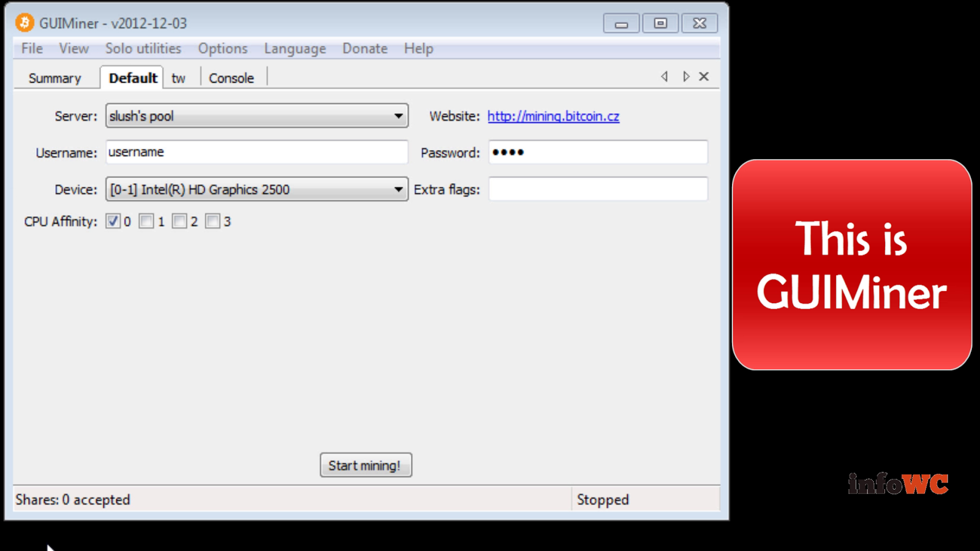Screen dimensions: 980x551
Task: Switch to the Summary tab
Action: click(55, 78)
